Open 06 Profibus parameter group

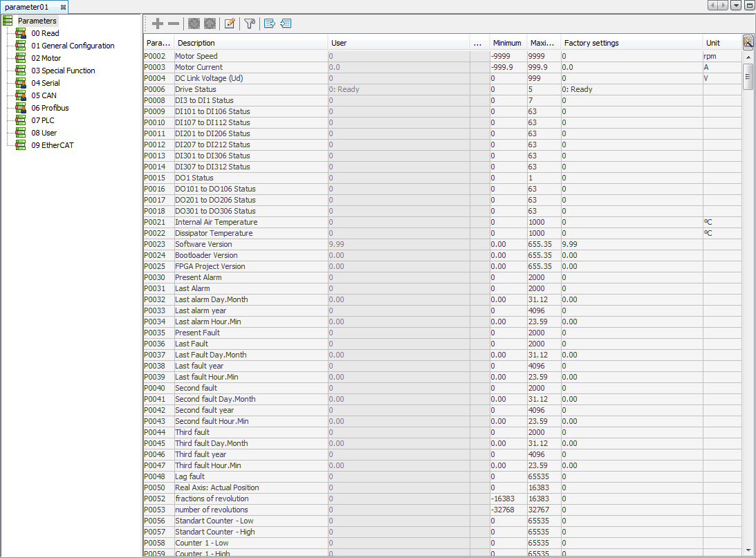click(x=50, y=108)
